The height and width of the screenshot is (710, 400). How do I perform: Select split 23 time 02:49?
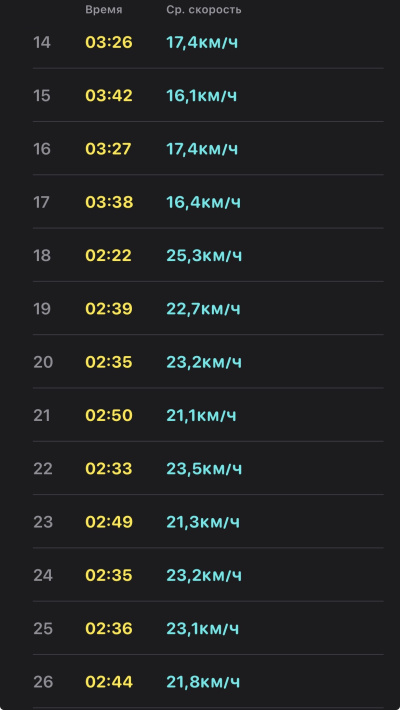coord(109,522)
